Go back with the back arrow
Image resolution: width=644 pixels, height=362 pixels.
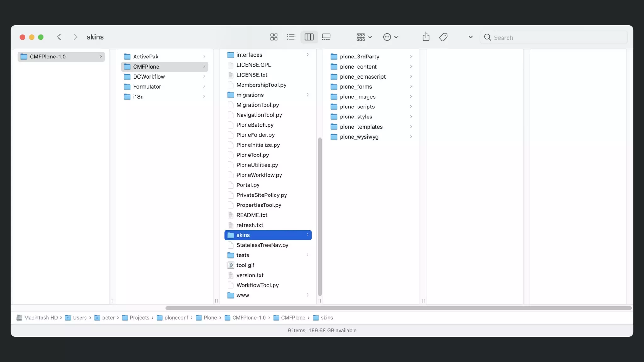[x=59, y=37]
